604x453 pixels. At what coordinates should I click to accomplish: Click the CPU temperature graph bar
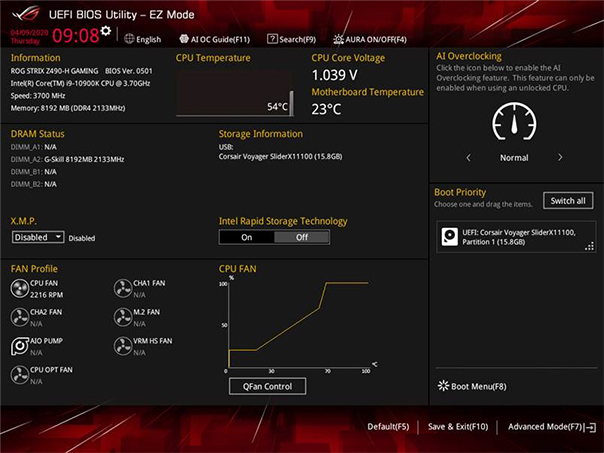[x=291, y=103]
